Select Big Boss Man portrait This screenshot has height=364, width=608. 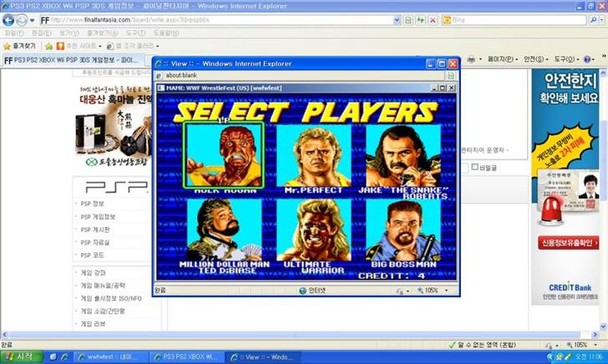tap(403, 230)
